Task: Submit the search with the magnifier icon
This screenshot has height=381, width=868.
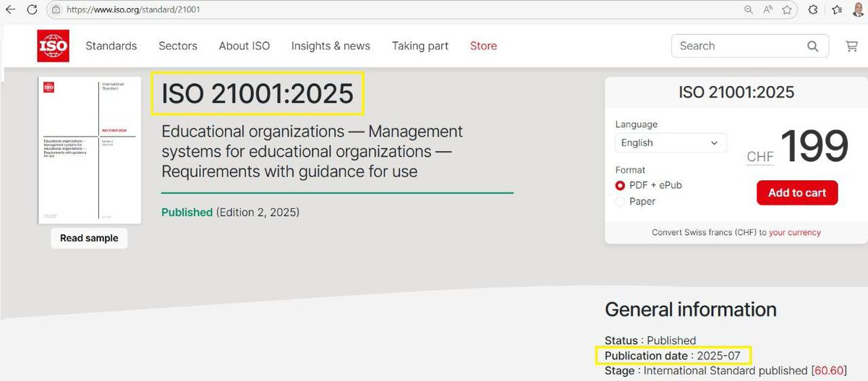Action: pyautogui.click(x=813, y=46)
